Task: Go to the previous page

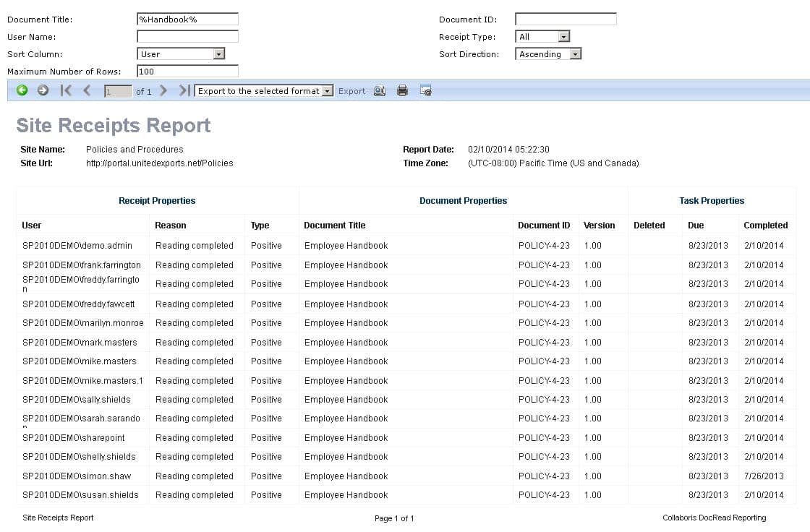Action: [x=86, y=90]
